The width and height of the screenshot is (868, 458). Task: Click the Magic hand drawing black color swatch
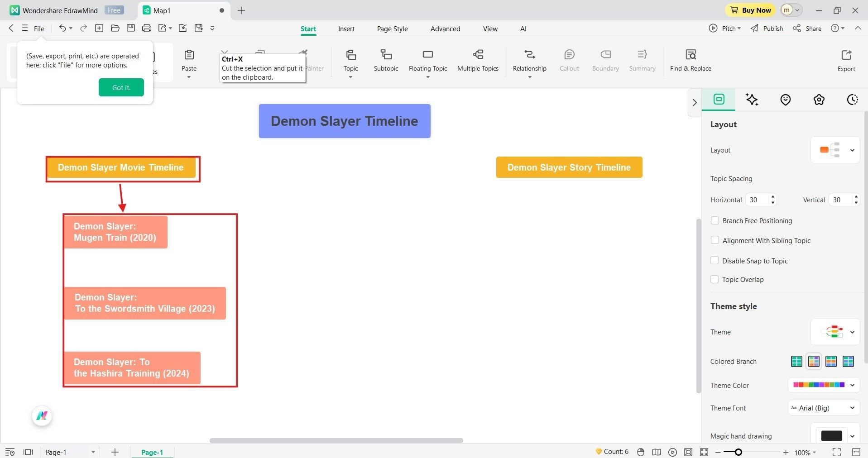831,436
